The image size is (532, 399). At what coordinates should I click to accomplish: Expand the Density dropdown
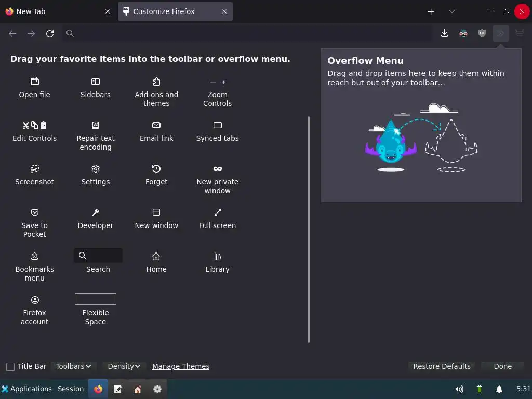pos(124,366)
